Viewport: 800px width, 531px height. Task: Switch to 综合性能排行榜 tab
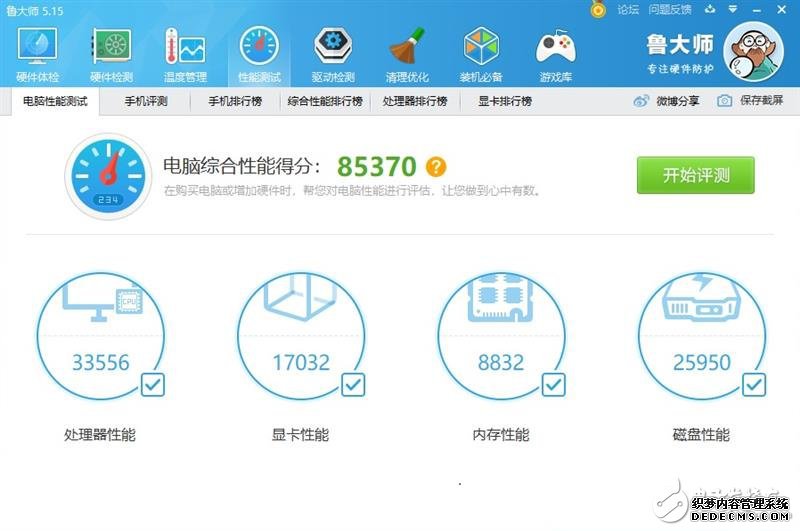pos(325,102)
